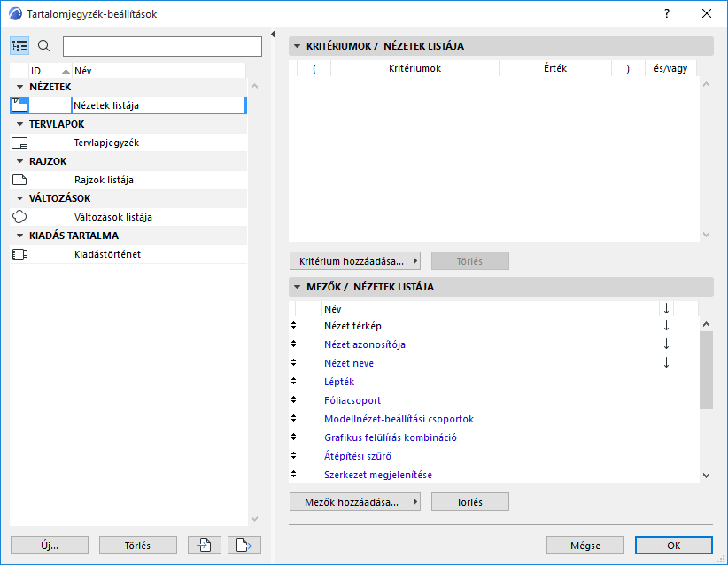The width and height of the screenshot is (728, 565).
Task: Click Törlés button below the left list
Action: 138,545
